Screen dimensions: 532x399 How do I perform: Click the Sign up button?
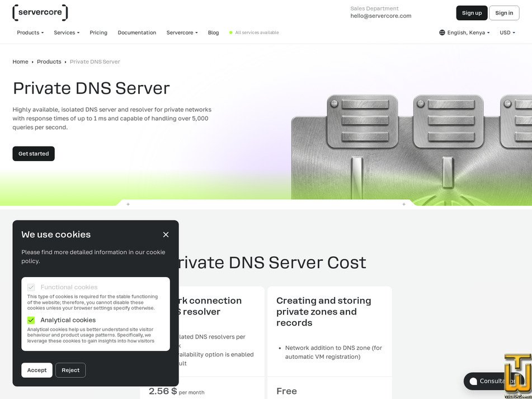tap(472, 13)
